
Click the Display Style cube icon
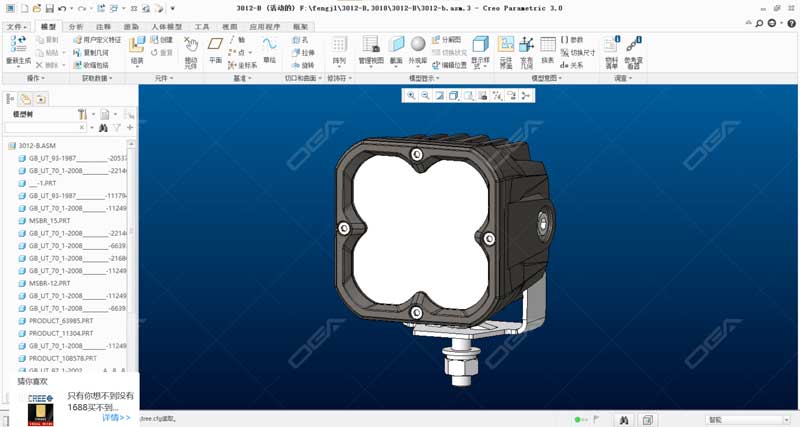[x=480, y=44]
